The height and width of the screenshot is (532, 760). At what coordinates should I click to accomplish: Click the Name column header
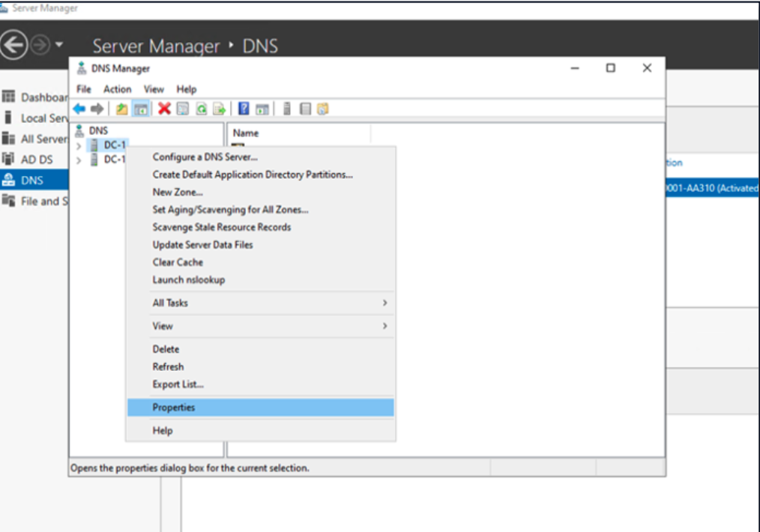pyautogui.click(x=246, y=133)
